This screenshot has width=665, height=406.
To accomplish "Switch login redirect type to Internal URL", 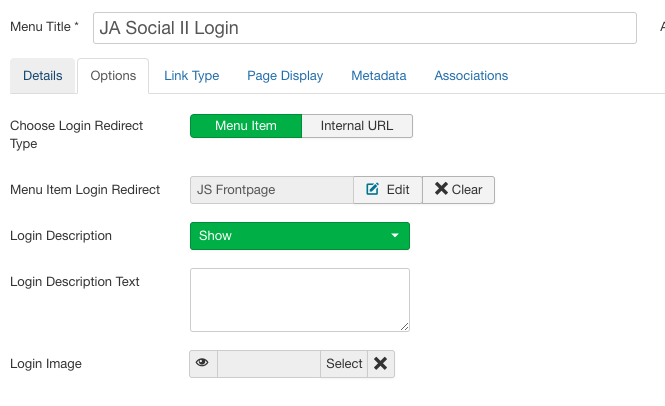I will (357, 126).
